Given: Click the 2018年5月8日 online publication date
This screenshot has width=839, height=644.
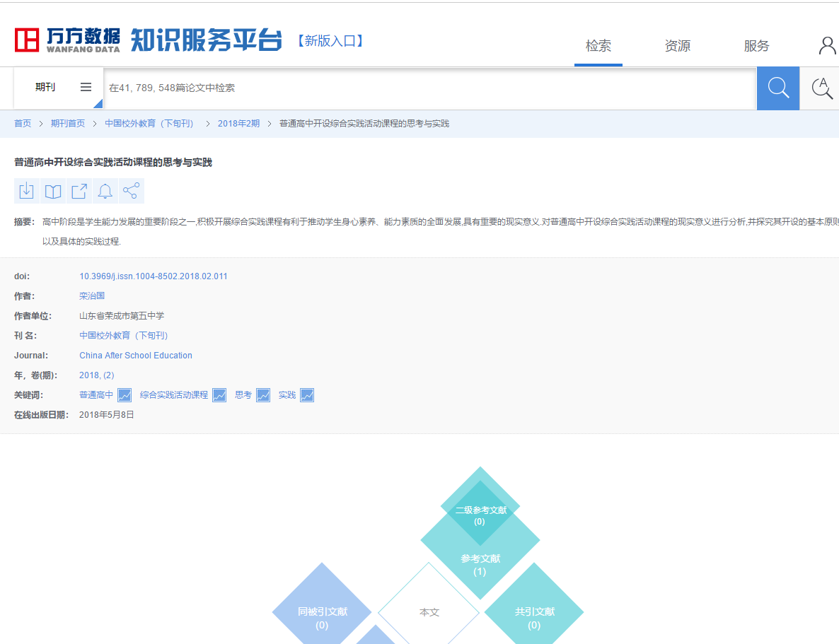Looking at the screenshot, I should [x=107, y=415].
